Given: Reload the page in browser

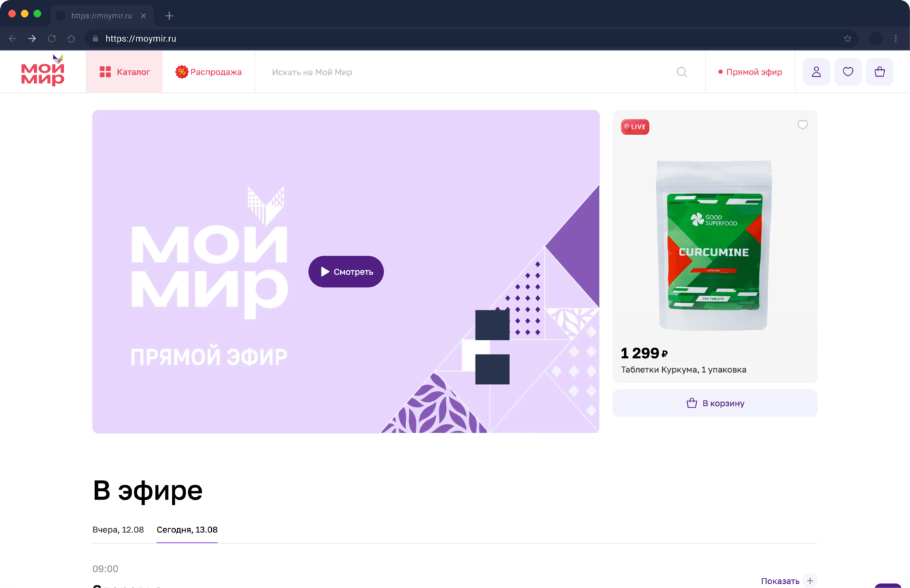Looking at the screenshot, I should point(52,39).
